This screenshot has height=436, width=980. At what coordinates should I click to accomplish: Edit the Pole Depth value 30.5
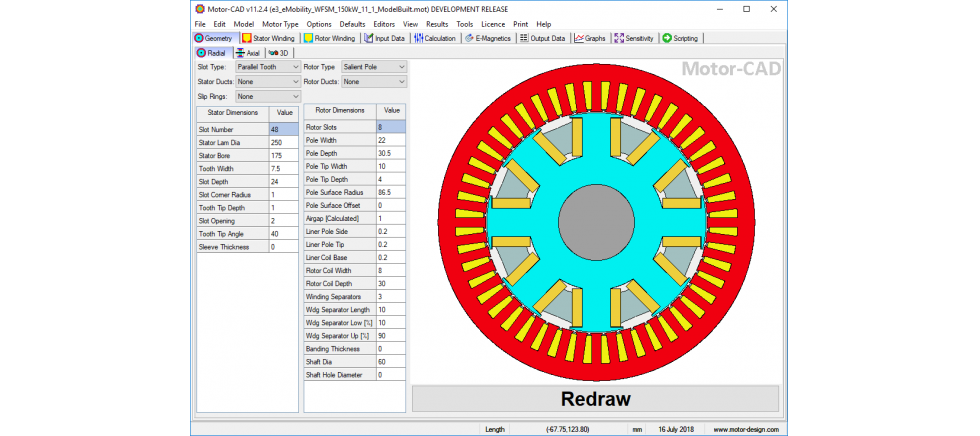tap(391, 153)
